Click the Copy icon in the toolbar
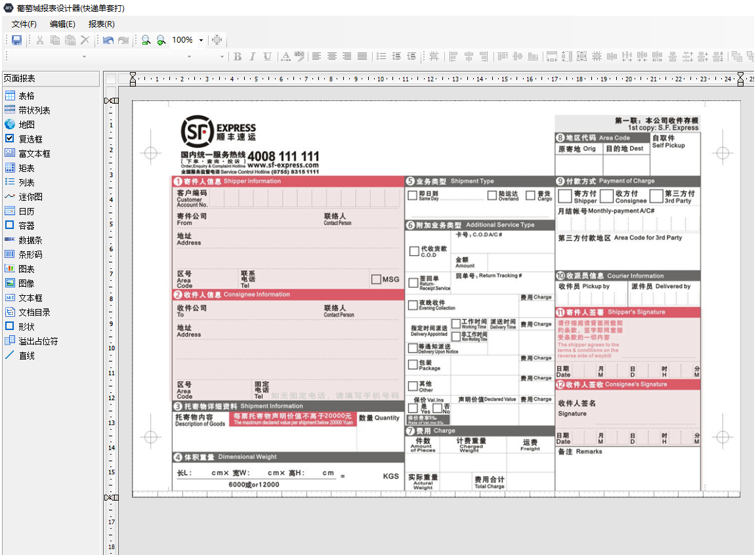Screen dimensions: 756x557 [x=55, y=40]
